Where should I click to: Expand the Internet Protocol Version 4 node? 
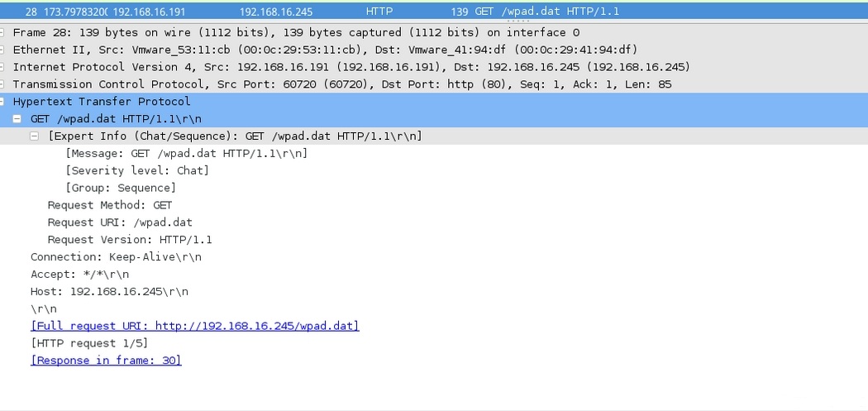pyautogui.click(x=3, y=67)
